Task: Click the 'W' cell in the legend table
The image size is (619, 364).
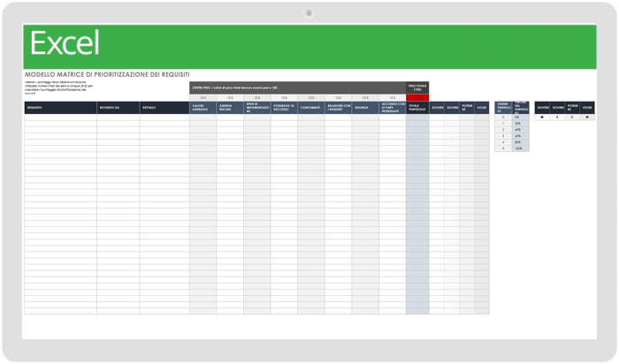Action: point(587,118)
